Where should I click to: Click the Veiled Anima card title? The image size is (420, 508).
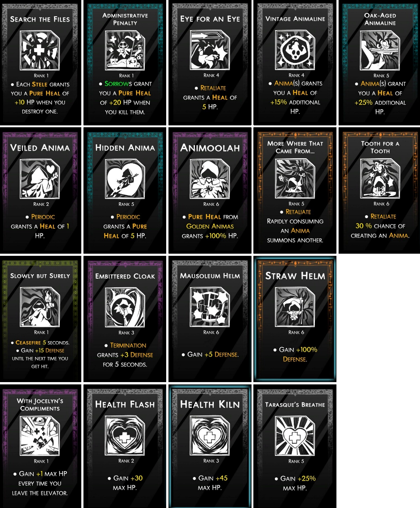tap(40, 148)
